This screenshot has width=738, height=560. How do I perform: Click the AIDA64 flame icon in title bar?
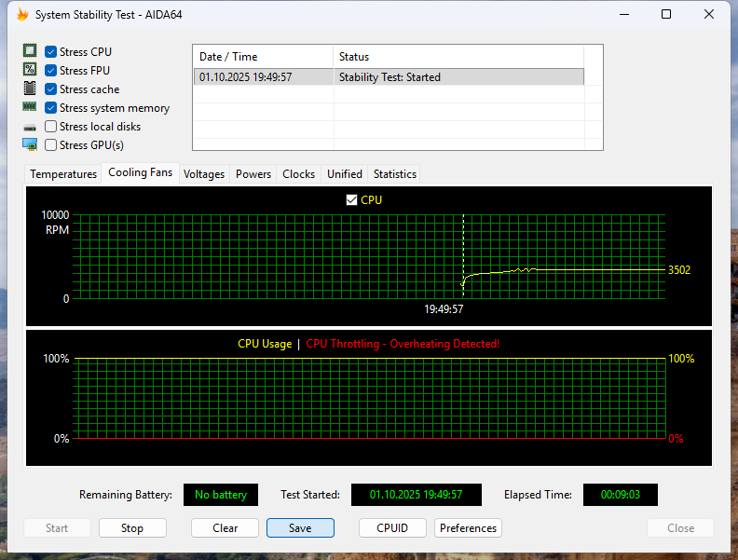(x=22, y=15)
